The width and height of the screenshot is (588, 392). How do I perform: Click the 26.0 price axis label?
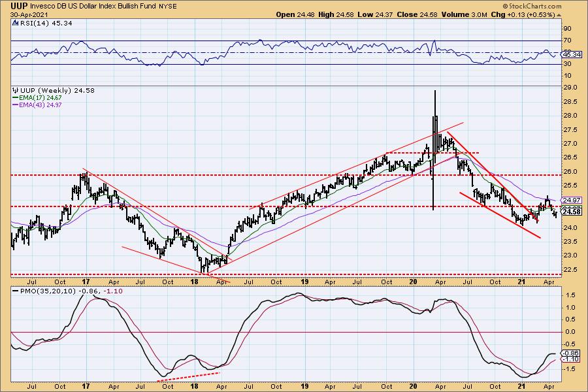tap(570, 171)
